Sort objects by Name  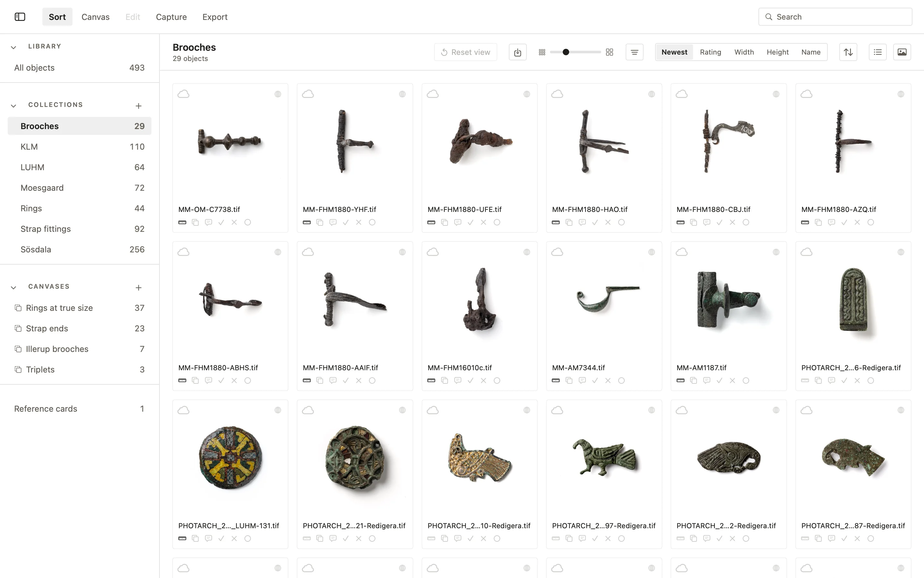click(x=811, y=52)
